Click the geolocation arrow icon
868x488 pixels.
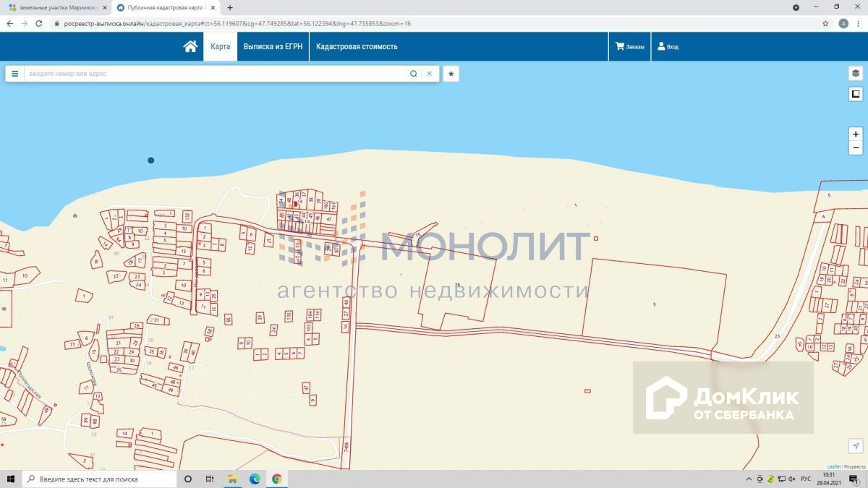coord(856,446)
